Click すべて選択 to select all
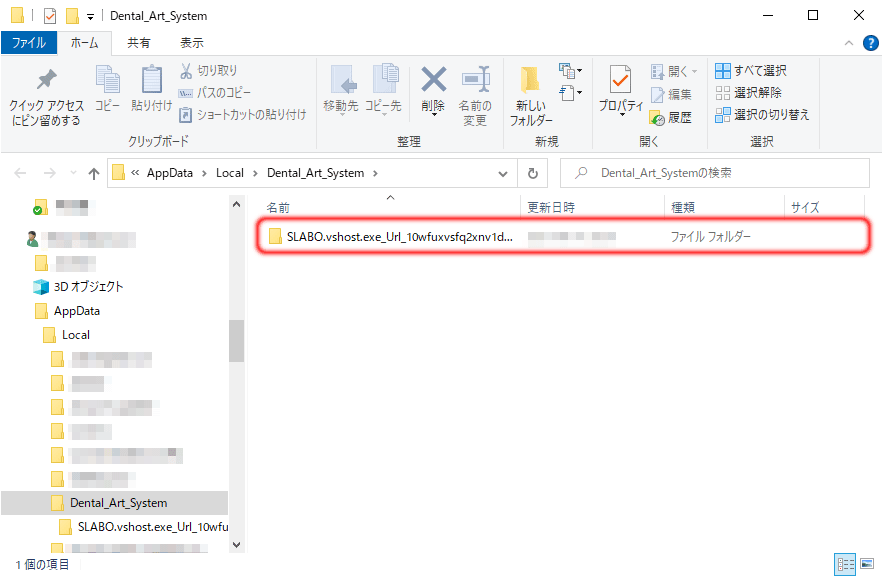Viewport: 883px width, 577px height. 751,71
